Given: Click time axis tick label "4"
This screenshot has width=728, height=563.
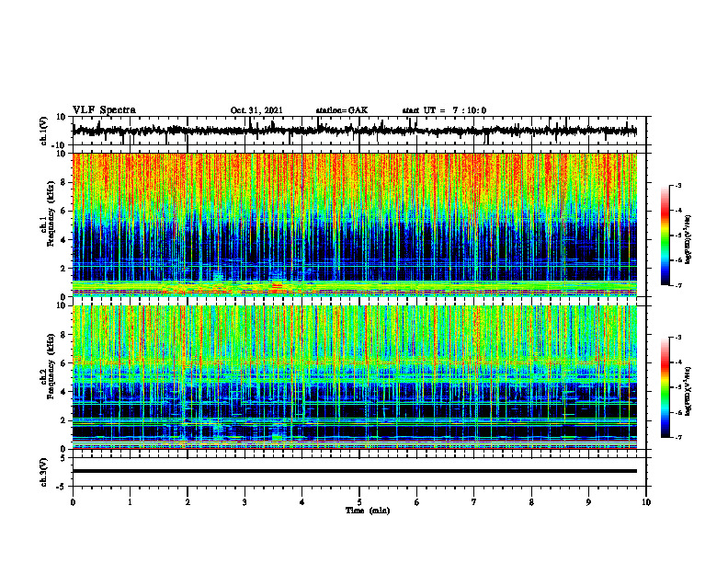Looking at the screenshot, I should point(302,502).
